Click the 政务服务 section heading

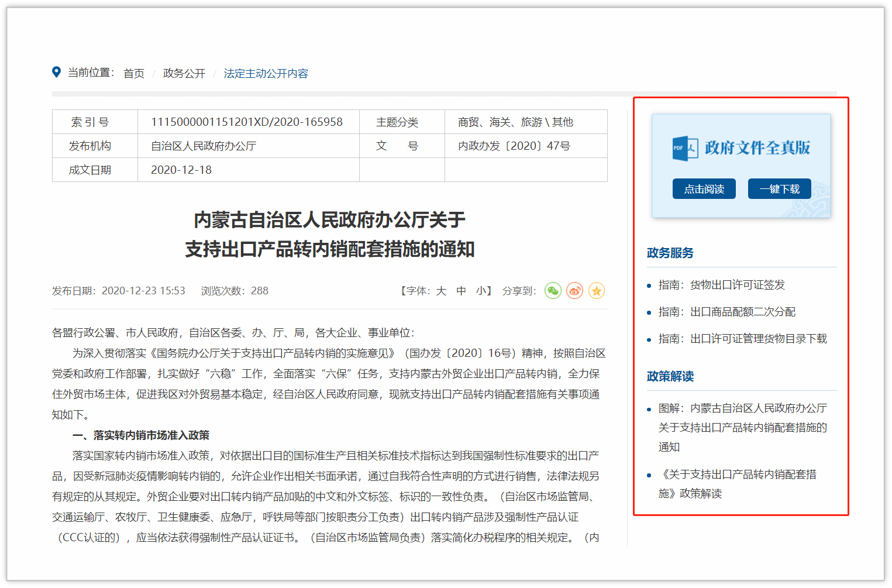[x=670, y=253]
